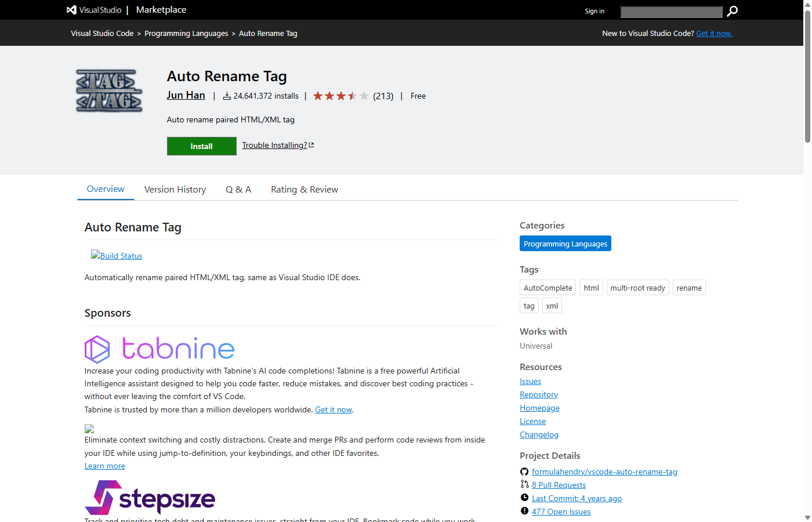Click the green Install button
The width and height of the screenshot is (812, 522).
pyautogui.click(x=202, y=146)
